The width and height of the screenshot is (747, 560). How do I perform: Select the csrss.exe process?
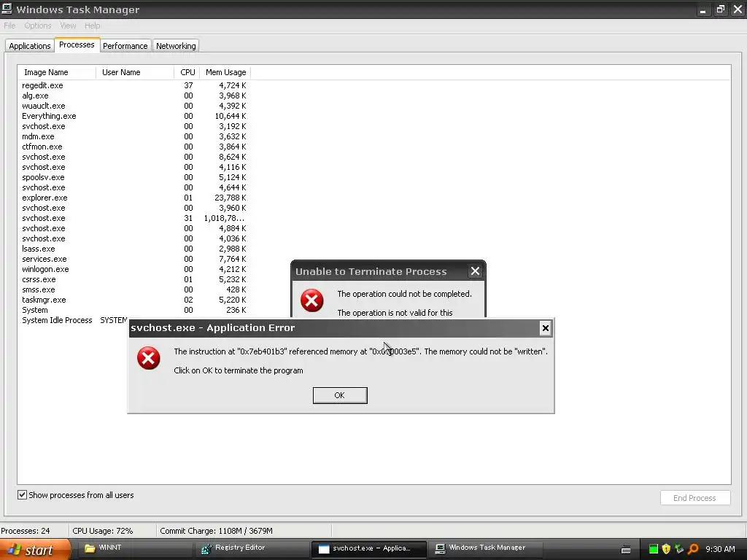tap(134, 279)
